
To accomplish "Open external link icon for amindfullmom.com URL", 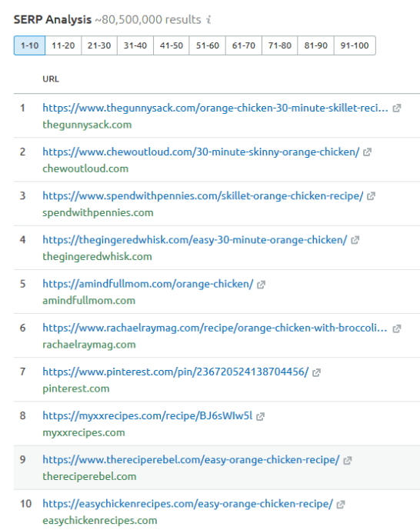I will click(261, 285).
